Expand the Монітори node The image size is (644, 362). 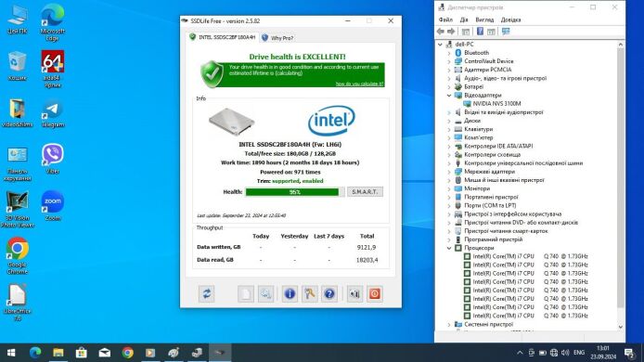click(x=449, y=188)
